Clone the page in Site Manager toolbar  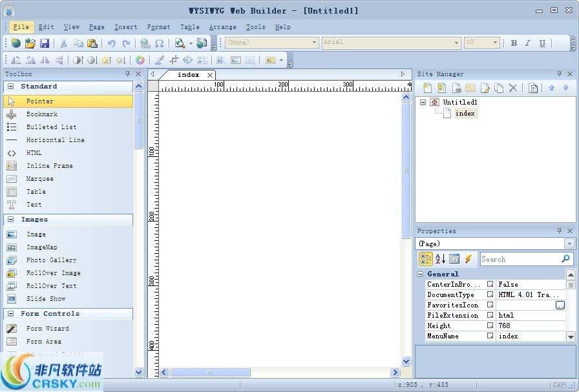tap(499, 88)
